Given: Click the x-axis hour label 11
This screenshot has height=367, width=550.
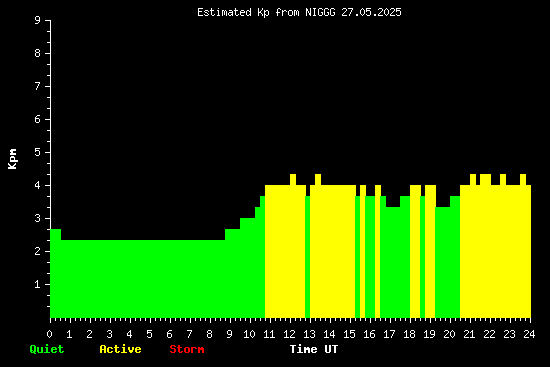Looking at the screenshot, I should pos(269,334).
